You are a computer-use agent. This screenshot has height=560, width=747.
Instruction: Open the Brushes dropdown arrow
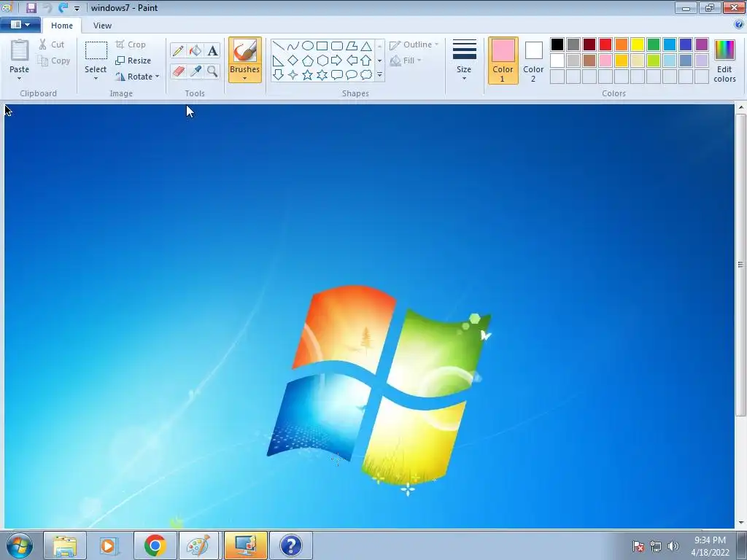tap(245, 79)
